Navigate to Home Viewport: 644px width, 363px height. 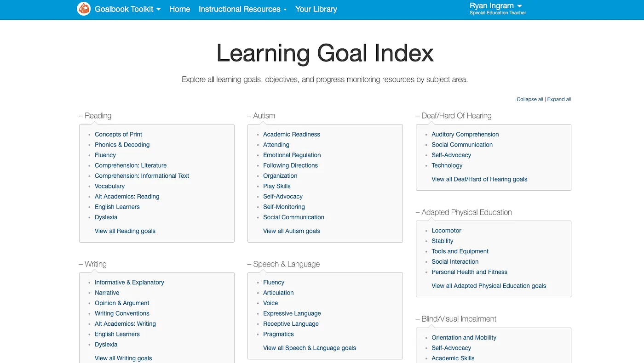179,9
